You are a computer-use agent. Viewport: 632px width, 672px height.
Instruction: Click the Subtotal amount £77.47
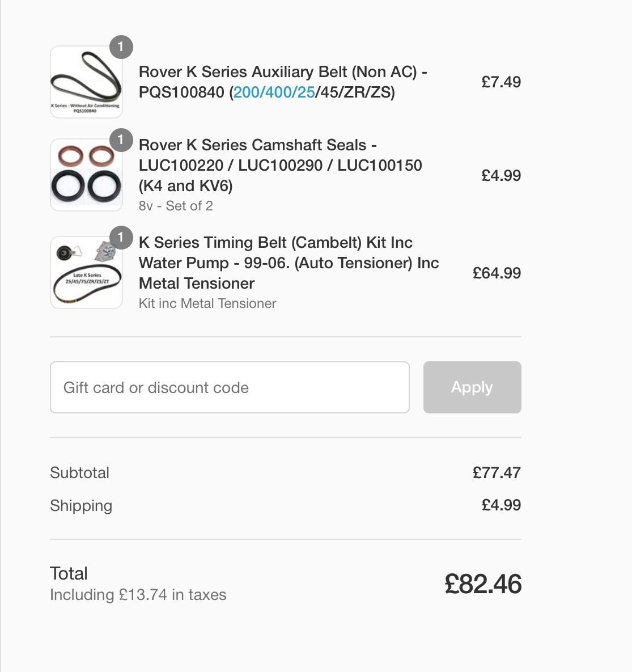tap(497, 473)
